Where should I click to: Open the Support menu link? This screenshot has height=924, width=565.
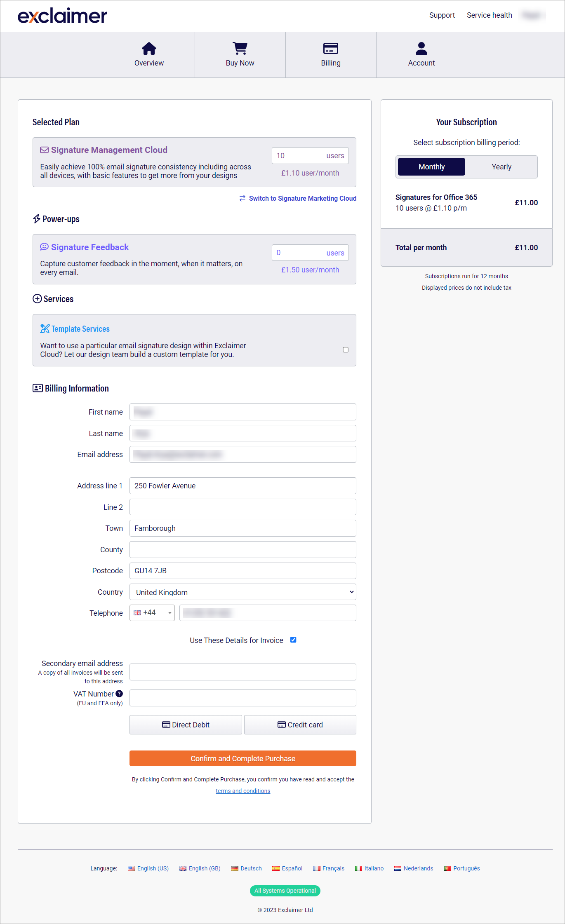pos(442,15)
